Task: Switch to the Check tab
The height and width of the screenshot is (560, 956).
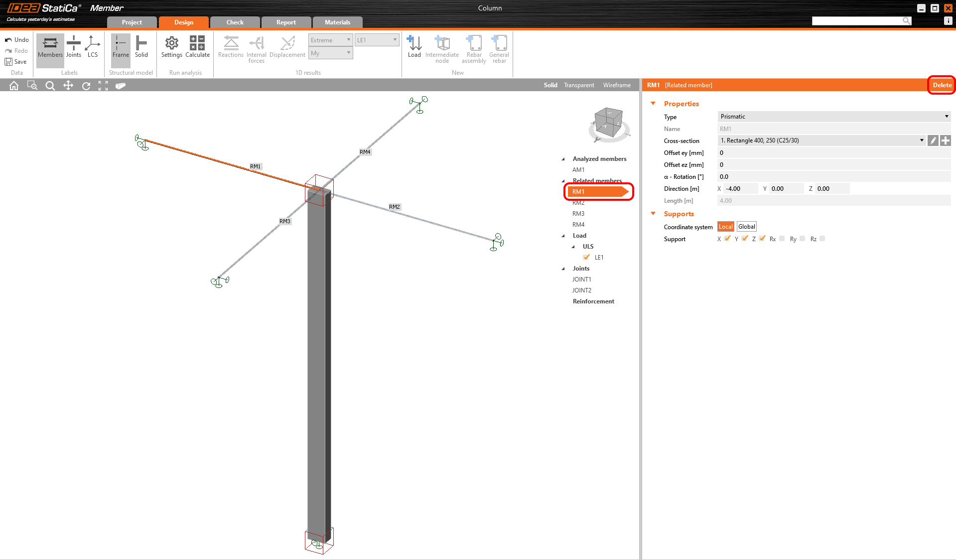Action: tap(235, 22)
